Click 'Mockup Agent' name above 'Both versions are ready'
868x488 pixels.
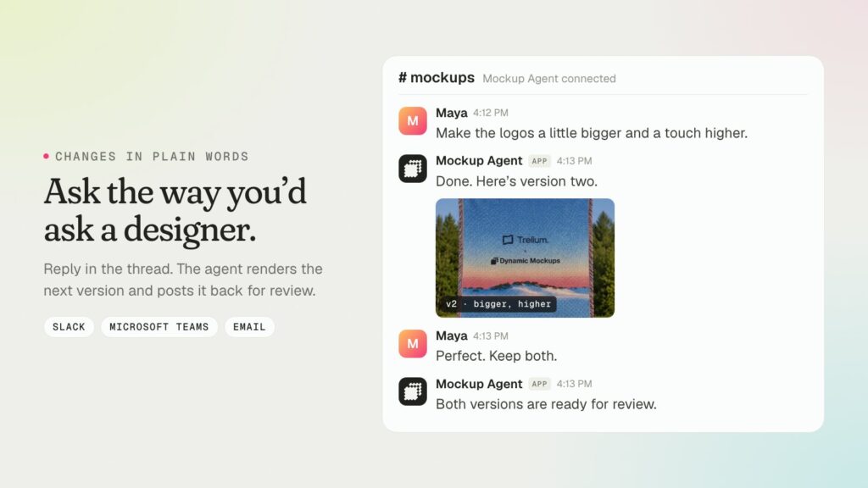tap(479, 384)
